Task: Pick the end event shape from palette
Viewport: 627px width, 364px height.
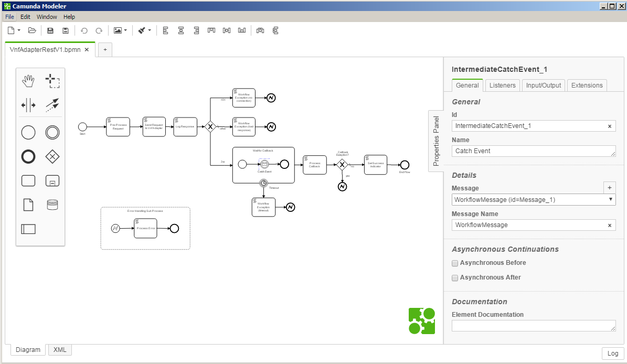Action: tap(28, 157)
